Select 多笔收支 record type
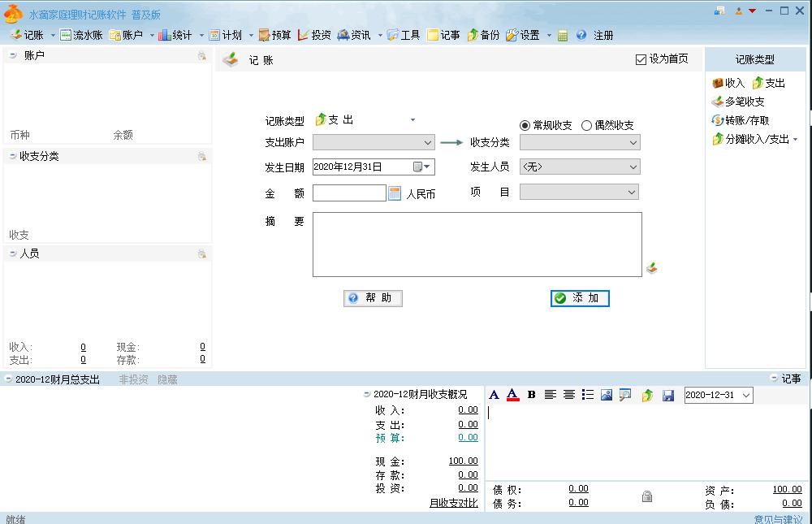Image resolution: width=812 pixels, height=524 pixels. click(x=738, y=102)
